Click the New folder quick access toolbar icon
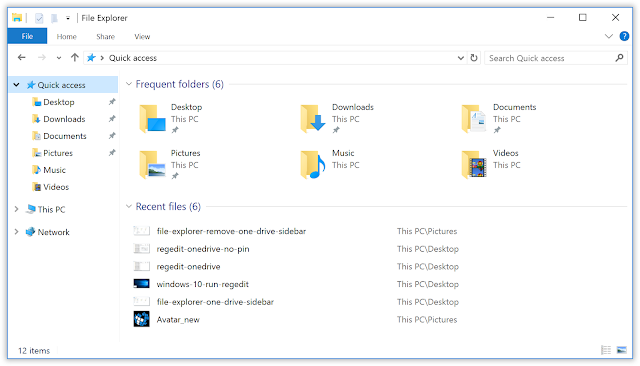 [54, 18]
